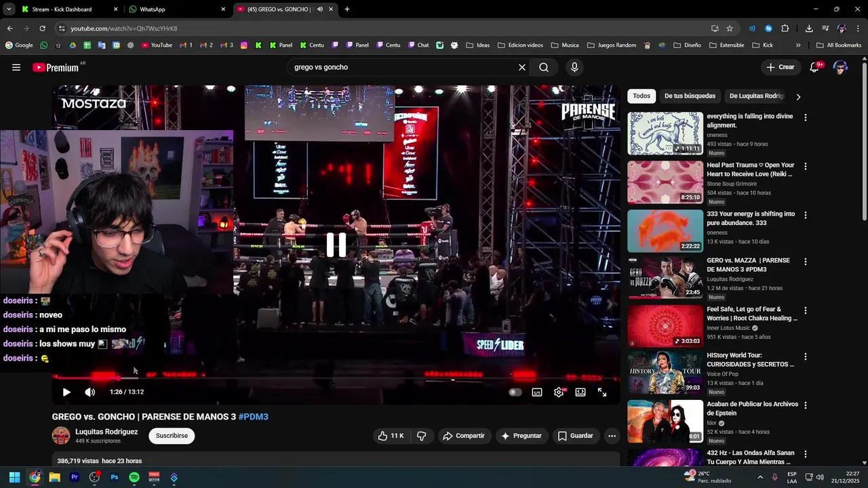Start voice search with the microphone
Image resolution: width=868 pixels, height=488 pixels.
pyautogui.click(x=574, y=67)
